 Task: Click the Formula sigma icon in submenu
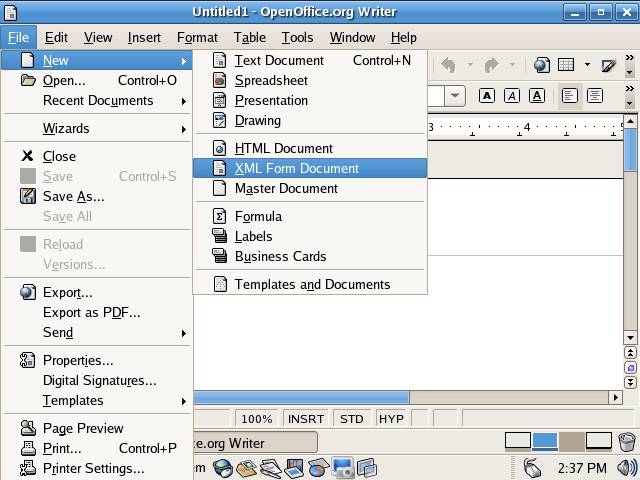pyautogui.click(x=220, y=216)
